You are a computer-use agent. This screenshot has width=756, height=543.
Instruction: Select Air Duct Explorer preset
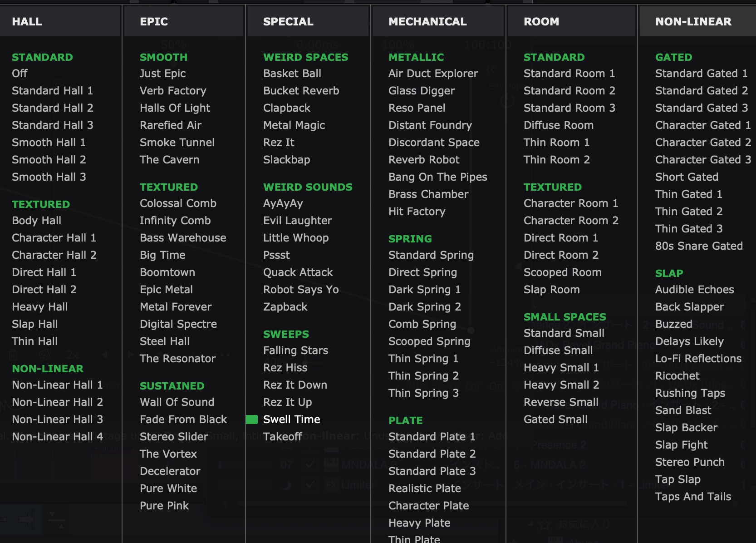pos(433,74)
